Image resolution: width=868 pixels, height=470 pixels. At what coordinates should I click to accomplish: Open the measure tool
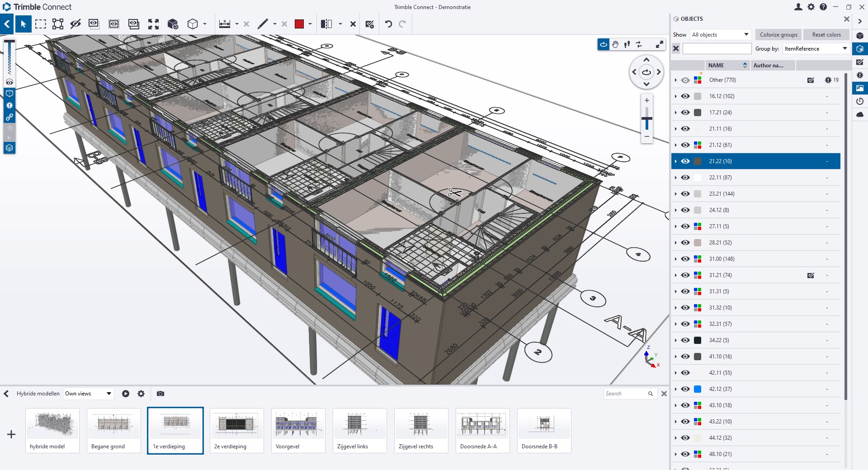(225, 24)
